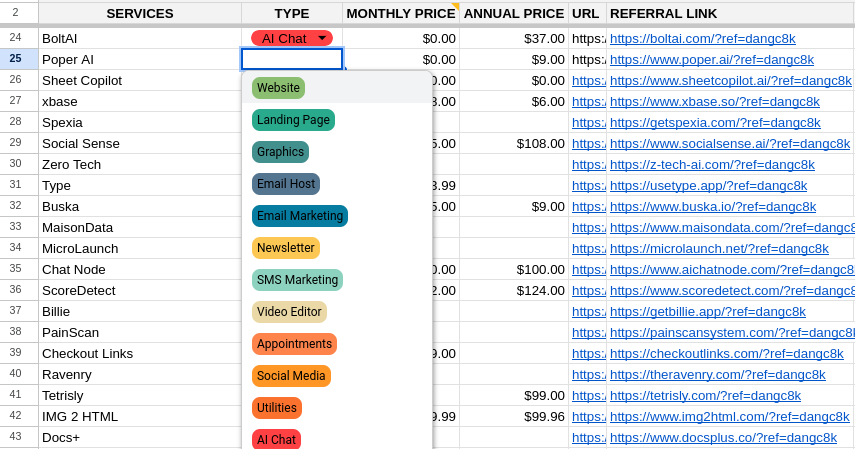Open the boltai.com referral link
855x449 pixels.
pyautogui.click(x=702, y=39)
